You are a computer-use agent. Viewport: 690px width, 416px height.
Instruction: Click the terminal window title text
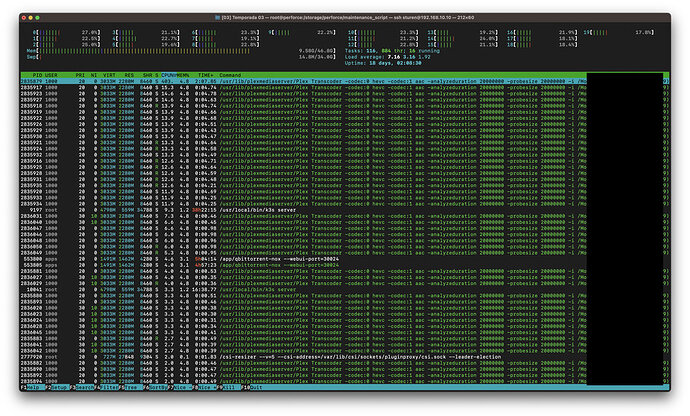point(348,18)
